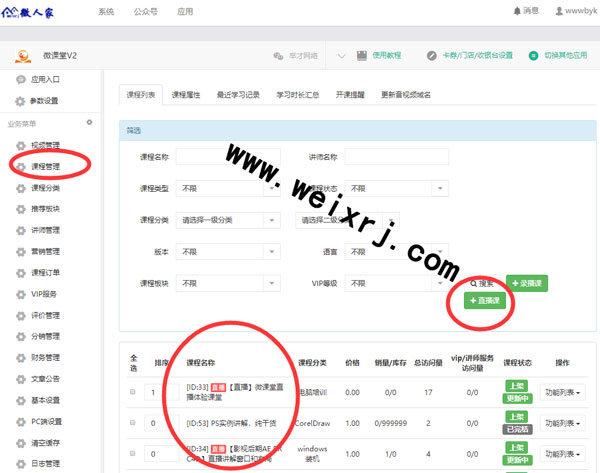Click the gear icon next to PC端设置
Viewport: 600px width, 473px height.
click(21, 422)
